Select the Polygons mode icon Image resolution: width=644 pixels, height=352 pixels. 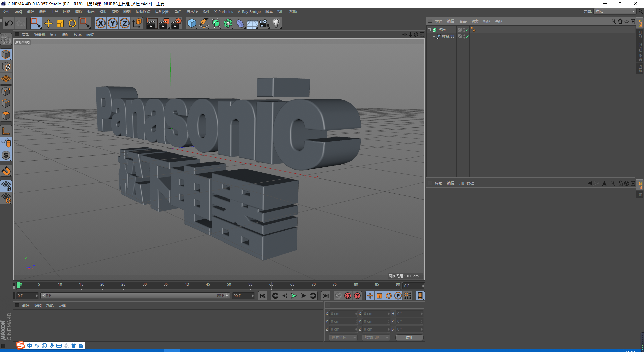click(x=6, y=116)
